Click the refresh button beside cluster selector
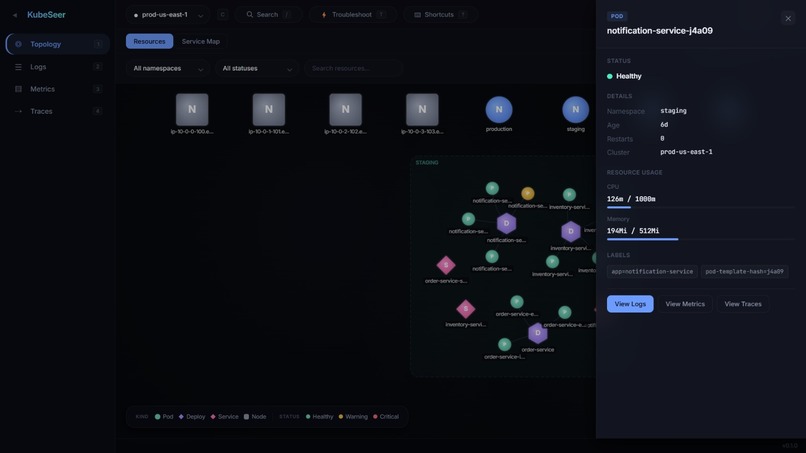 (x=222, y=15)
